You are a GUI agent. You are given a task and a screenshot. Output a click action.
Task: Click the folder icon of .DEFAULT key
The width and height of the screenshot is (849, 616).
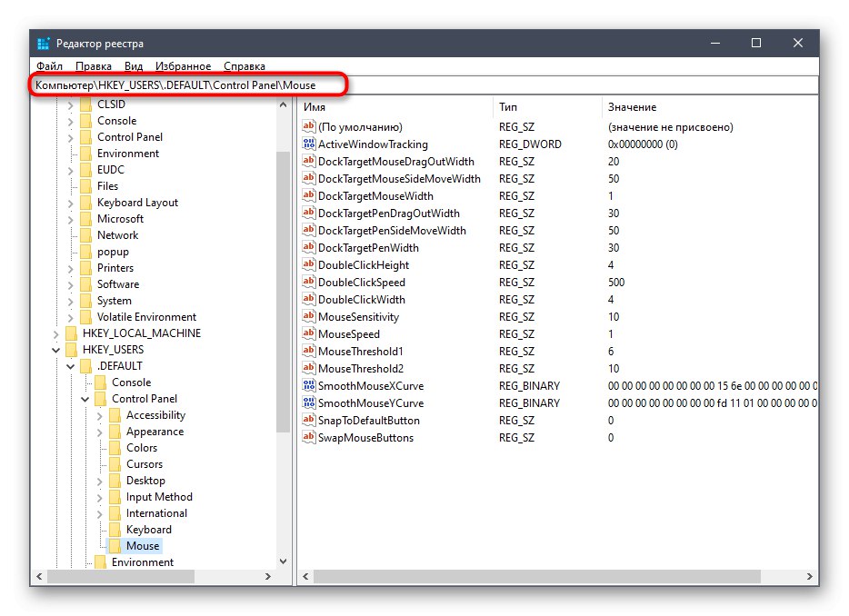pos(85,366)
